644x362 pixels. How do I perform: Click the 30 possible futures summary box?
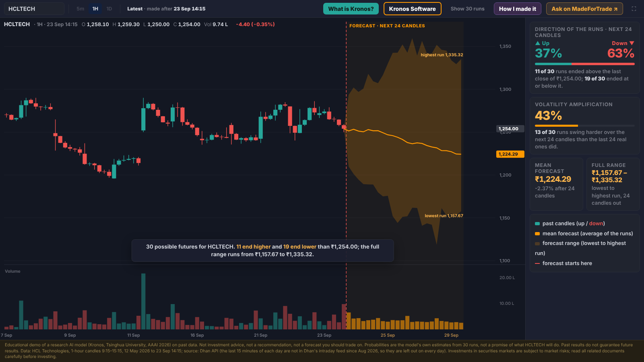[262, 251]
